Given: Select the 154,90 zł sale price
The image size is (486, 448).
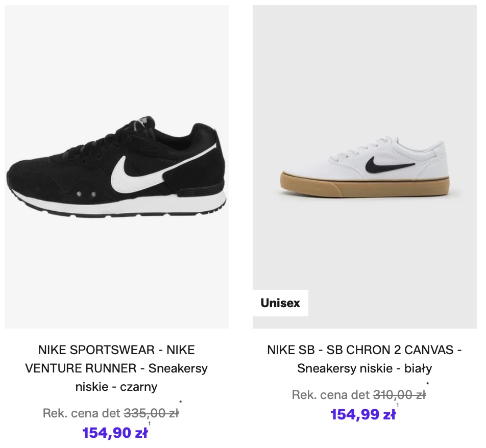Looking at the screenshot, I should coord(115,433).
